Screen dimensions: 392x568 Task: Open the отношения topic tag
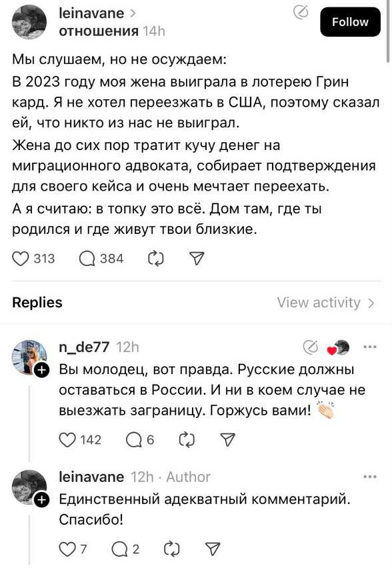click(99, 31)
